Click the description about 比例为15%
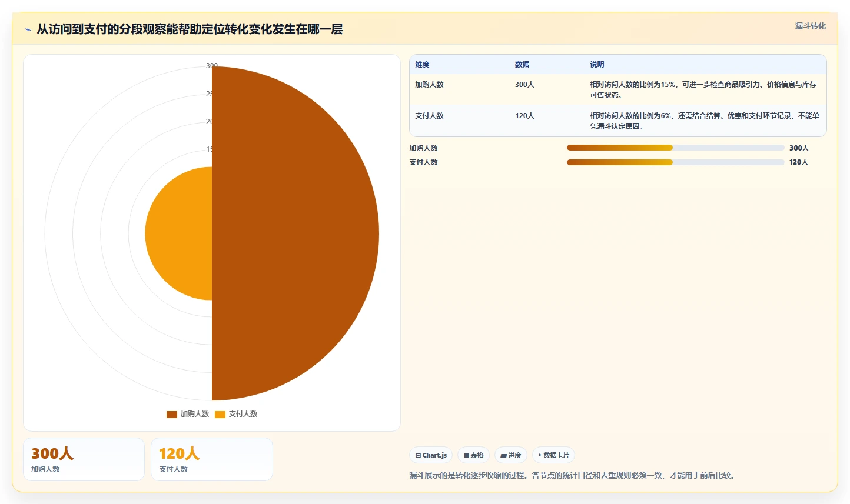This screenshot has width=850, height=504. [x=705, y=89]
